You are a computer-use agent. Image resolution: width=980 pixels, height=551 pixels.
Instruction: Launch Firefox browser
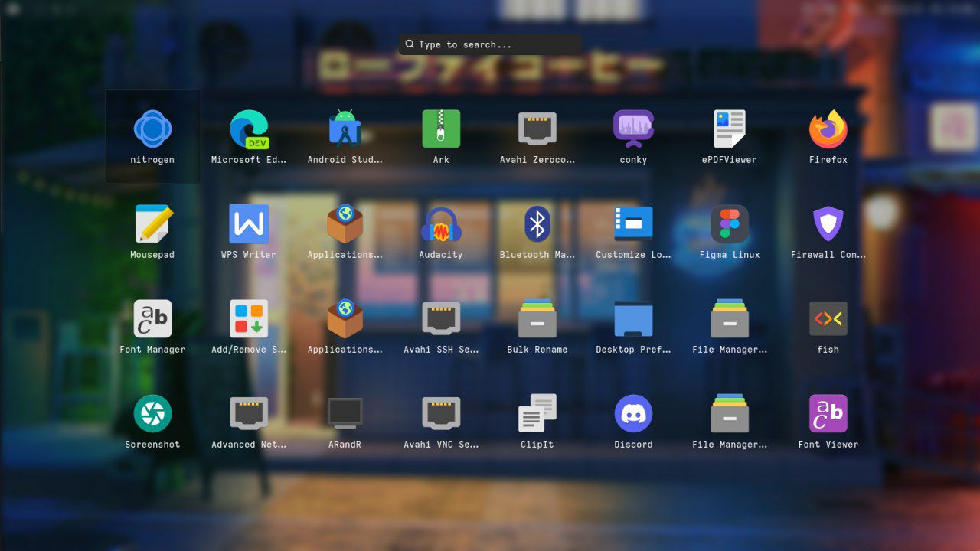click(x=828, y=136)
